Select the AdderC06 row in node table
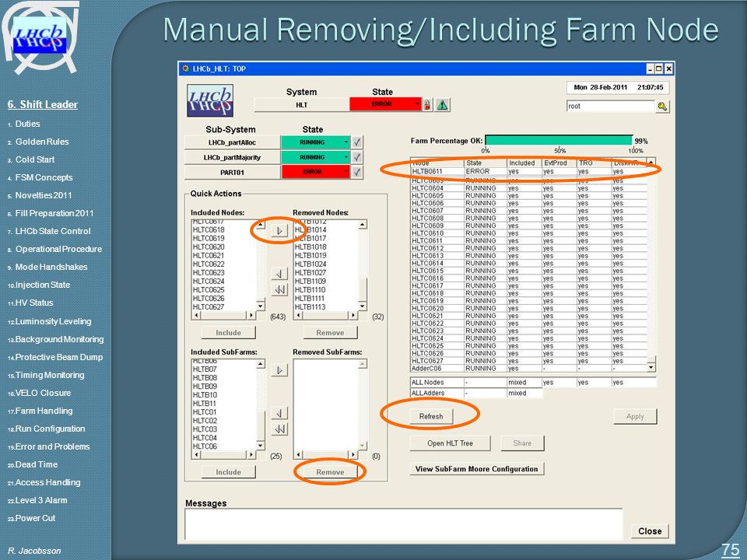Image resolution: width=747 pixels, height=560 pixels. click(x=528, y=368)
